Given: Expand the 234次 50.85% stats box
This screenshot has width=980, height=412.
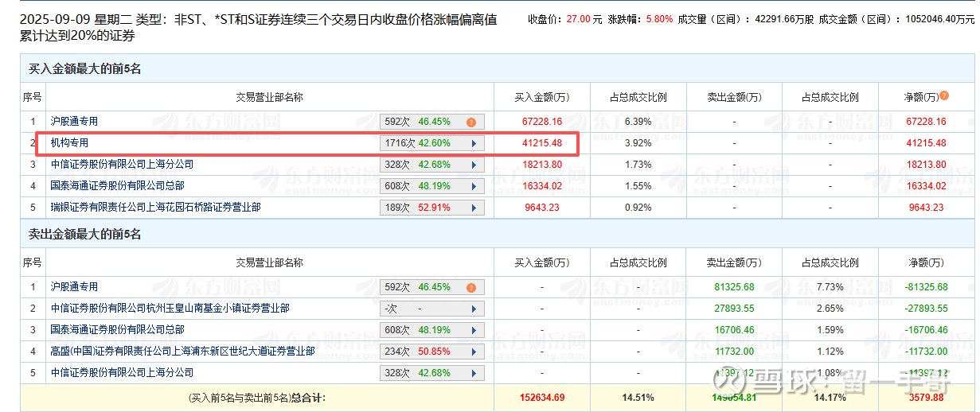Looking at the screenshot, I should click(431, 352).
